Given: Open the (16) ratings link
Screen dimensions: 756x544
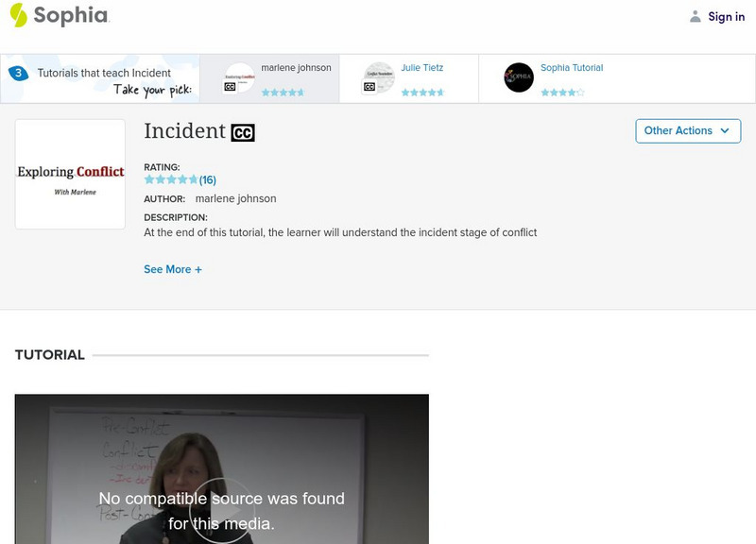Looking at the screenshot, I should (x=208, y=178).
